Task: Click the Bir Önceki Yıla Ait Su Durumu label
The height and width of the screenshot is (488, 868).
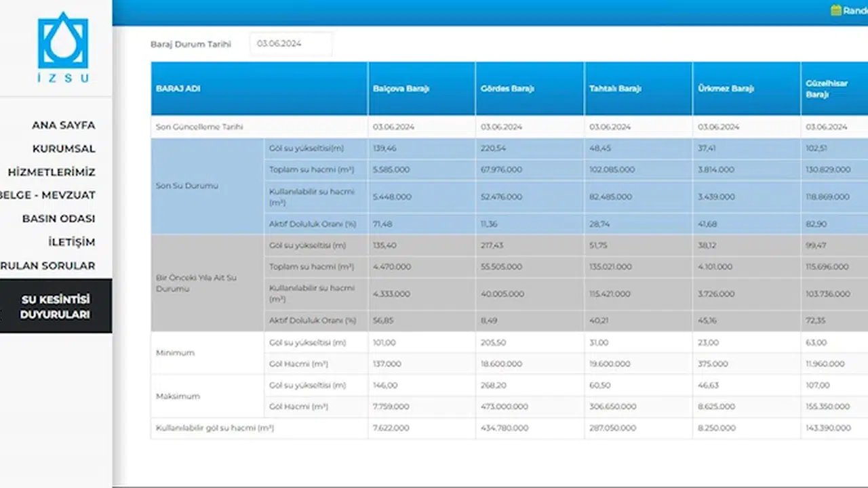Action: (x=196, y=283)
